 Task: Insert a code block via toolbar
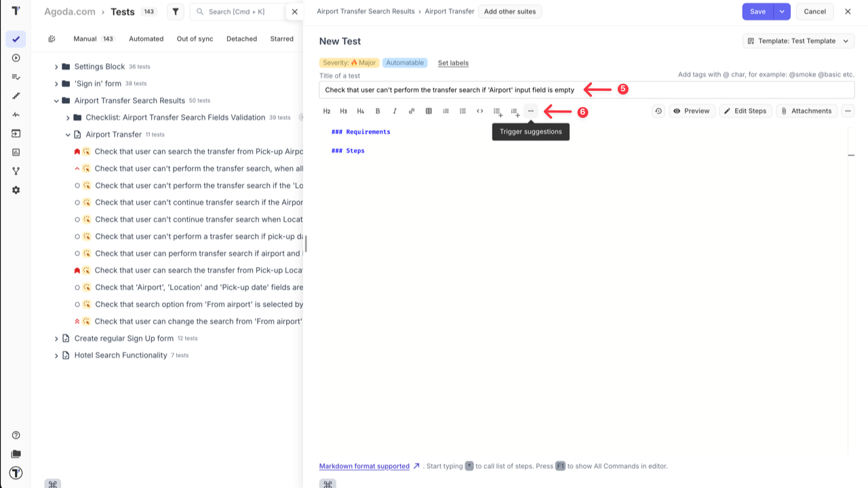(x=479, y=111)
